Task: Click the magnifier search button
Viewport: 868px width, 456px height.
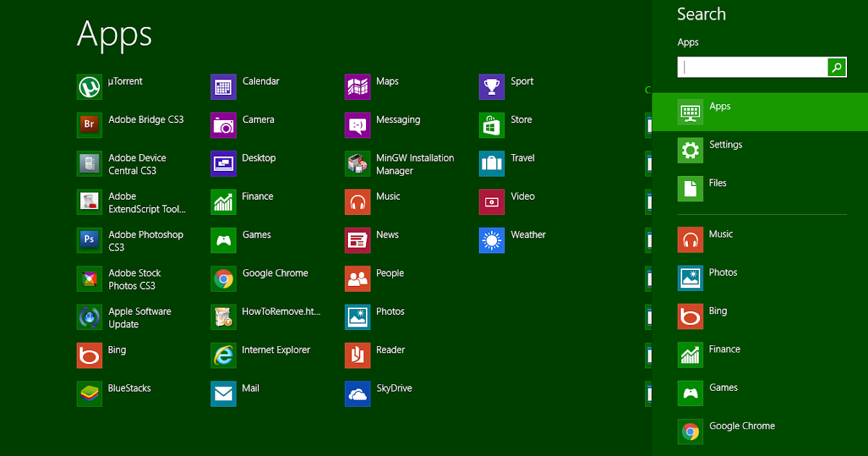Action: (x=837, y=67)
